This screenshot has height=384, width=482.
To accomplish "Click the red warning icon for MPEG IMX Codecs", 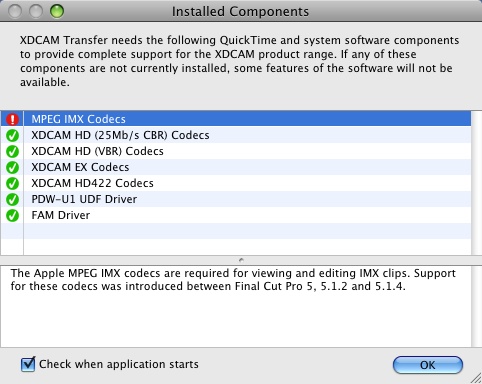I will point(12,119).
